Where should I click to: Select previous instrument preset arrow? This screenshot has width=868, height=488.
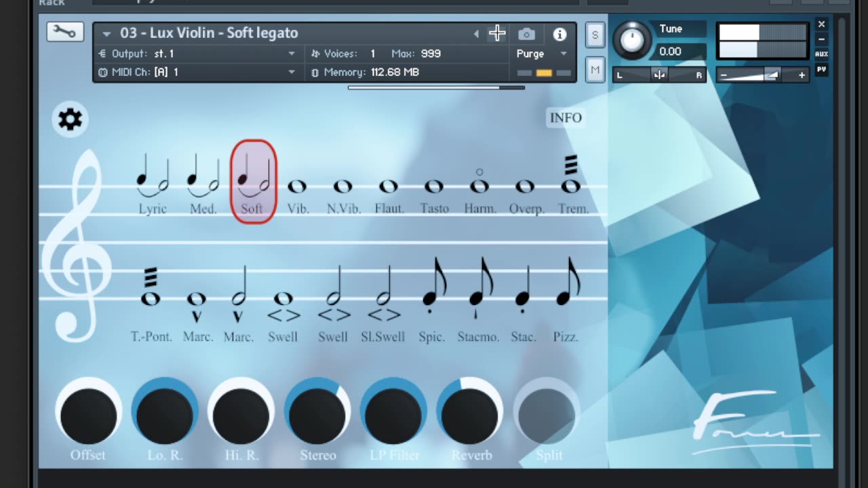click(x=476, y=34)
